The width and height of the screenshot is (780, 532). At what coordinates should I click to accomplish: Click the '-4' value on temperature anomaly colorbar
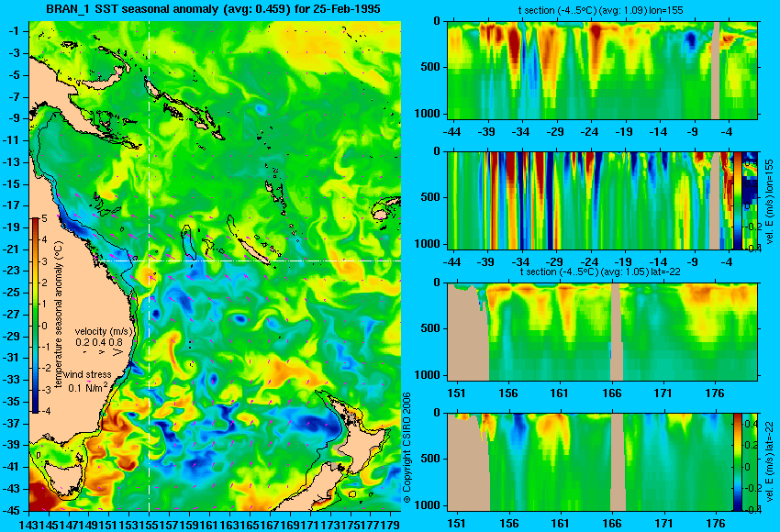44,411
